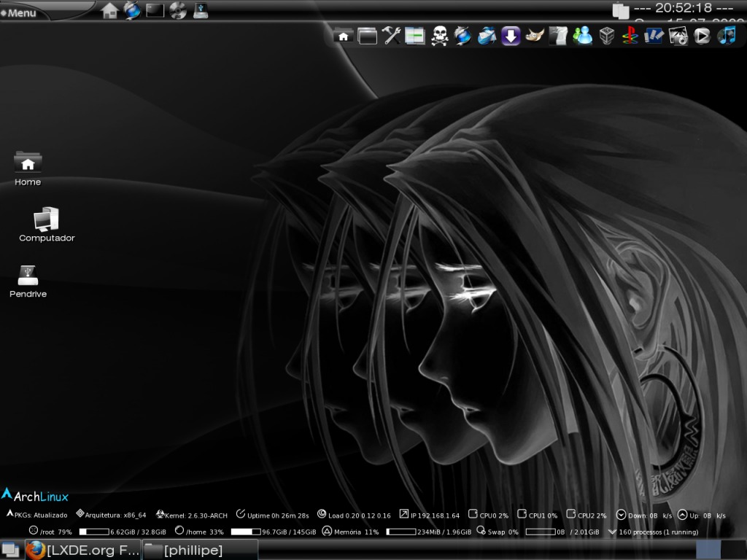Screen dimensions: 747x560
Task: Click the /home disk usage bar
Action: click(246, 532)
